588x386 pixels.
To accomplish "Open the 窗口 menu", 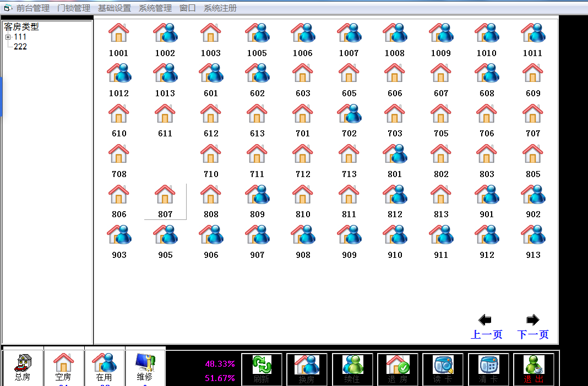I will (x=188, y=8).
